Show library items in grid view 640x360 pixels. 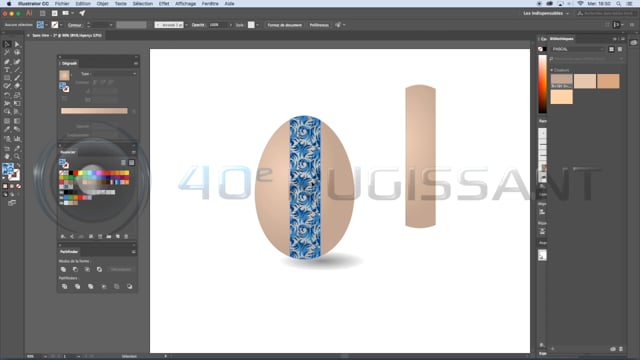point(611,49)
